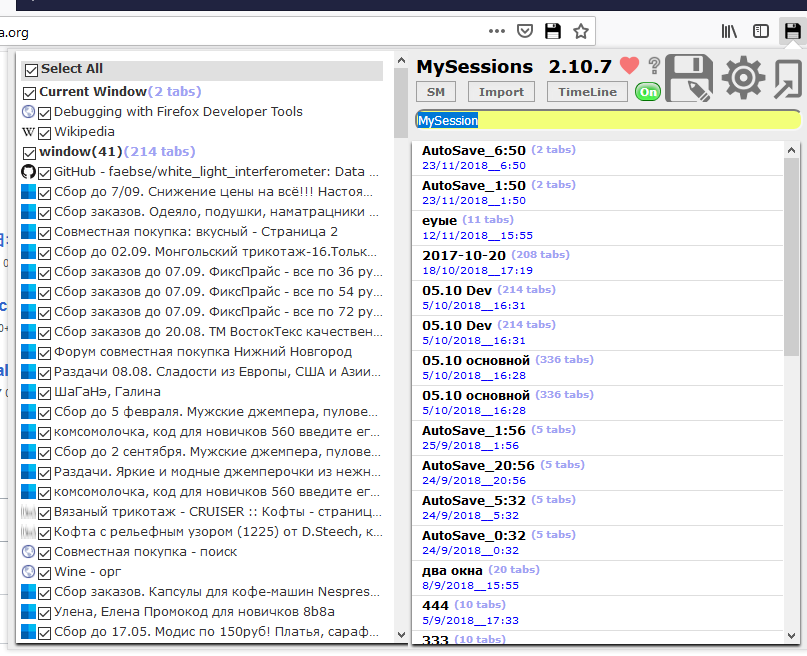Image resolution: width=807 pixels, height=656 pixels.
Task: Toggle the Firefox sidebar view icon
Action: [x=761, y=31]
